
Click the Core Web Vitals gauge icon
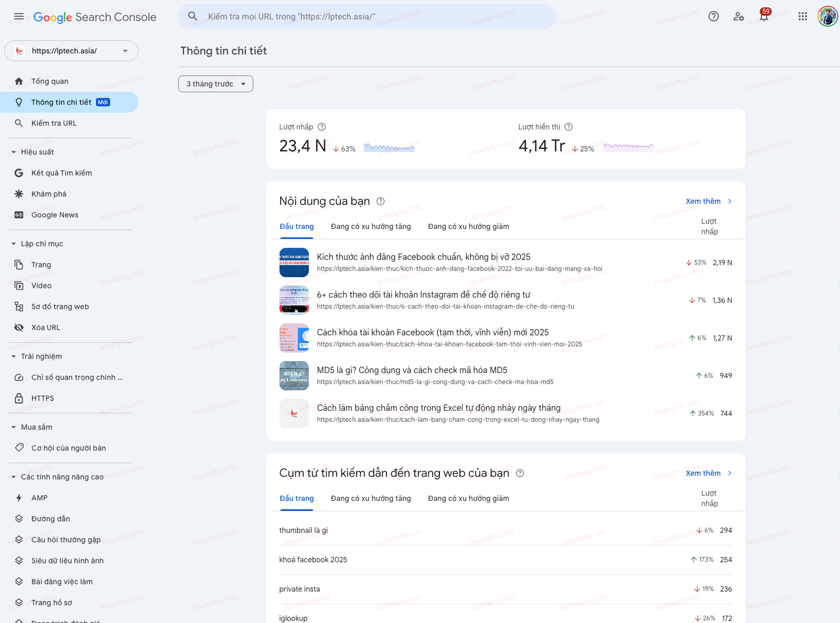point(19,377)
